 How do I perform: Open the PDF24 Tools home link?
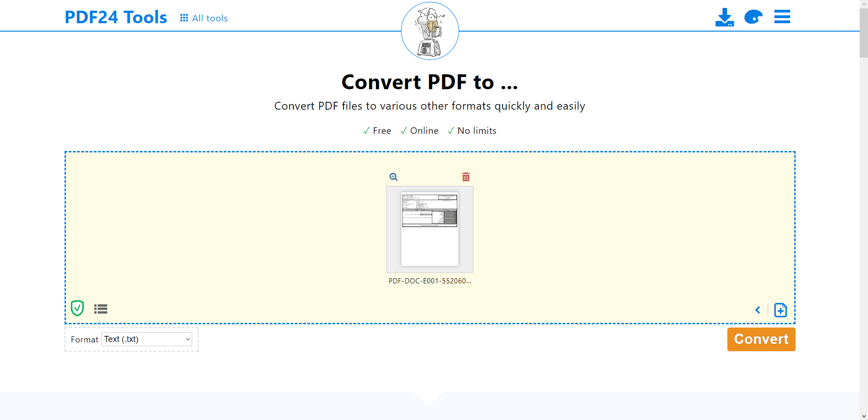(116, 17)
